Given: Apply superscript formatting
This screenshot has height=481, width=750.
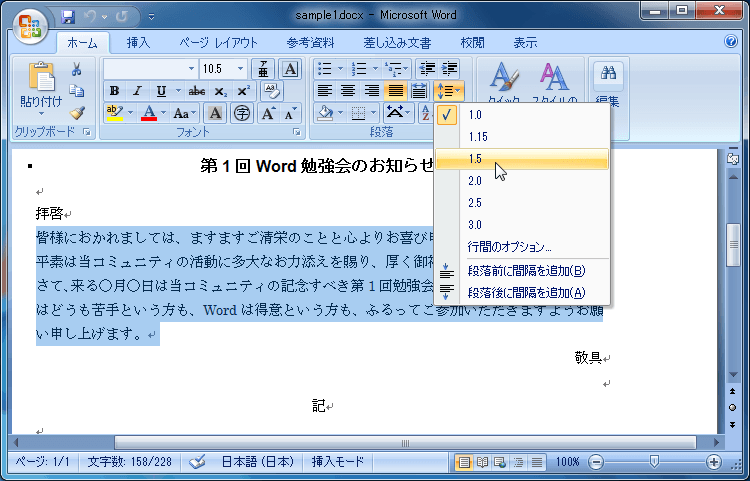Looking at the screenshot, I should [243, 91].
